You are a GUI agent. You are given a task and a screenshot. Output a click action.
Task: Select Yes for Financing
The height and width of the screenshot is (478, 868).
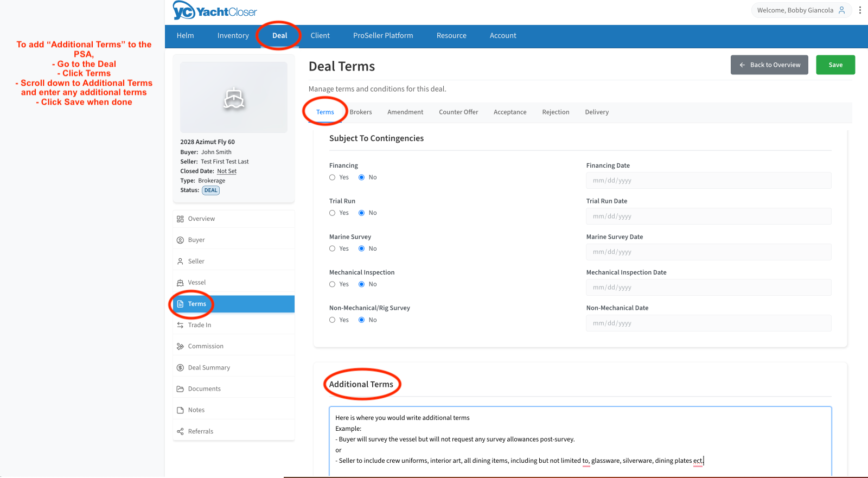click(332, 177)
